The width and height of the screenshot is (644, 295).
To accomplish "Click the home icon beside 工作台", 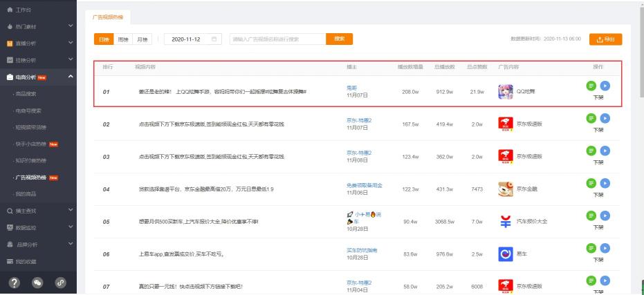I will coord(10,10).
